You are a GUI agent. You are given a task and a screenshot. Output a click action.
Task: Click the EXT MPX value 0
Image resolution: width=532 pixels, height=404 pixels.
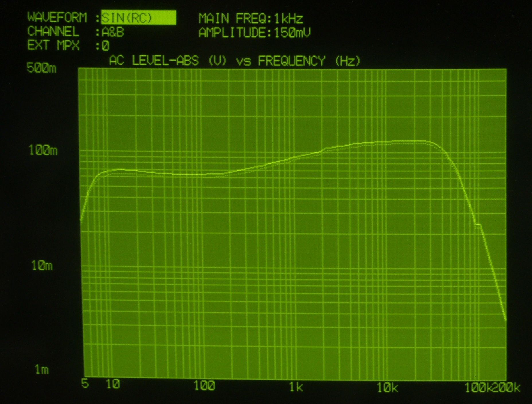[106, 46]
